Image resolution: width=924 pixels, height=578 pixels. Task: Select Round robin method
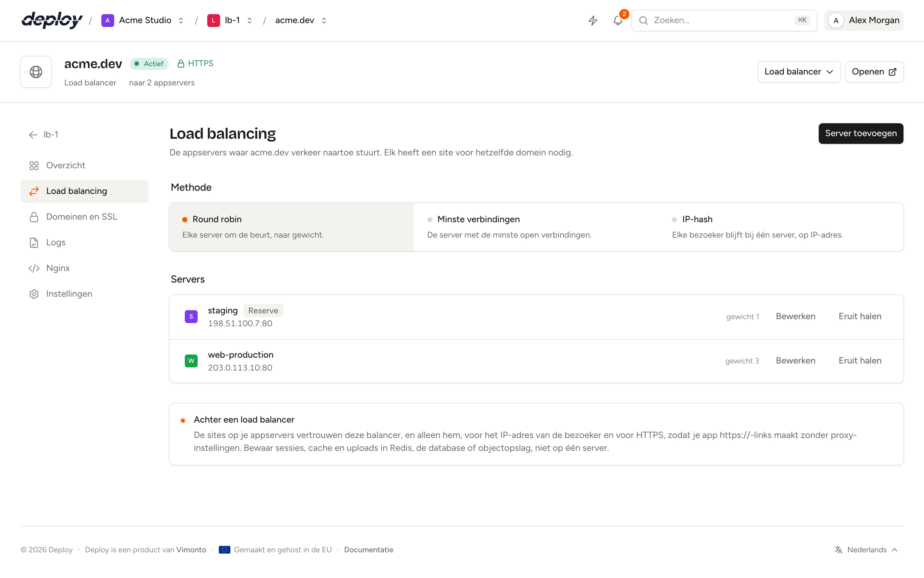pyautogui.click(x=292, y=227)
